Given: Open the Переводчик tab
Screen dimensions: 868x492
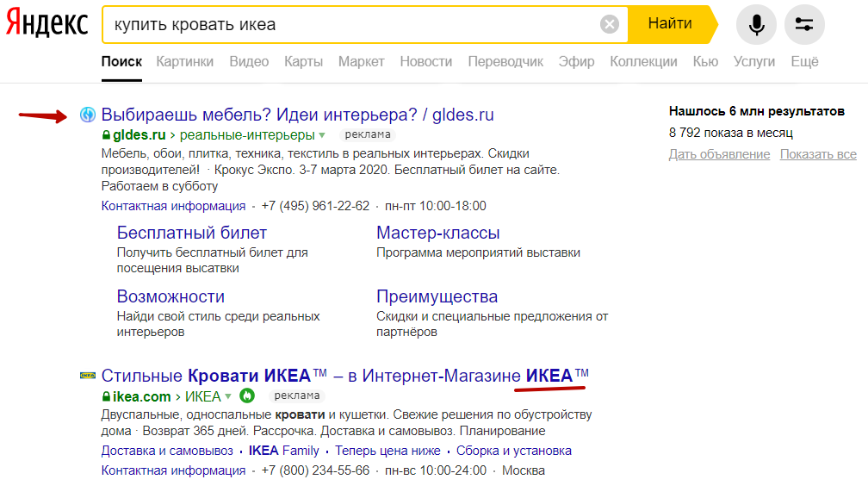Looking at the screenshot, I should pyautogui.click(x=505, y=61).
